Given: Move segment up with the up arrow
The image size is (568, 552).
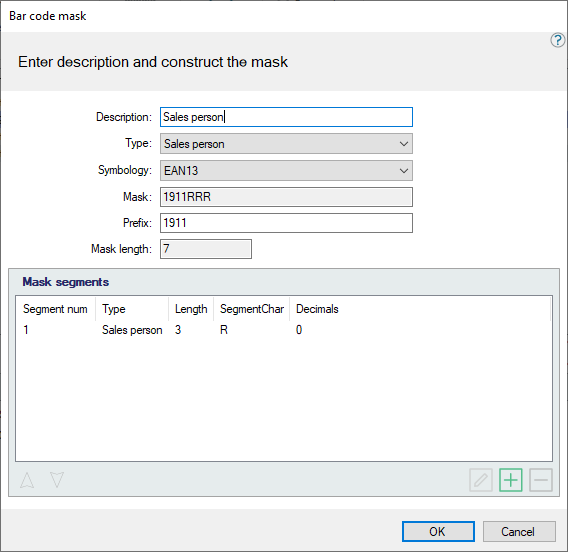Looking at the screenshot, I should click(27, 480).
